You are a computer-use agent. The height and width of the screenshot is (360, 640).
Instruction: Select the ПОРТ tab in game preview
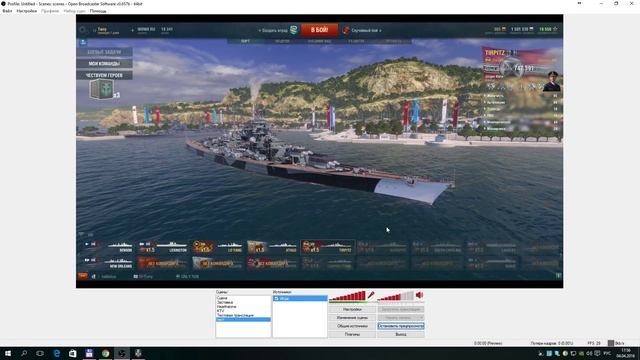pyautogui.click(x=245, y=41)
